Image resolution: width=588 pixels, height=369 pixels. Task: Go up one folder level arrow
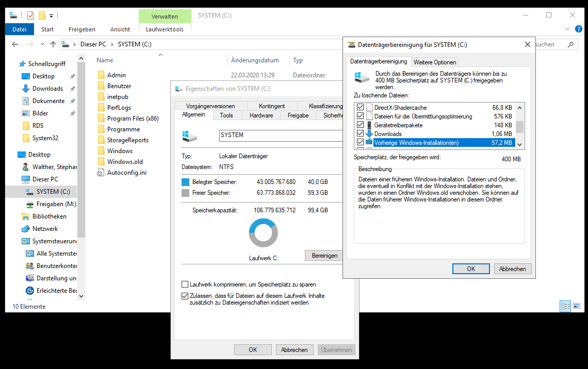[x=53, y=44]
